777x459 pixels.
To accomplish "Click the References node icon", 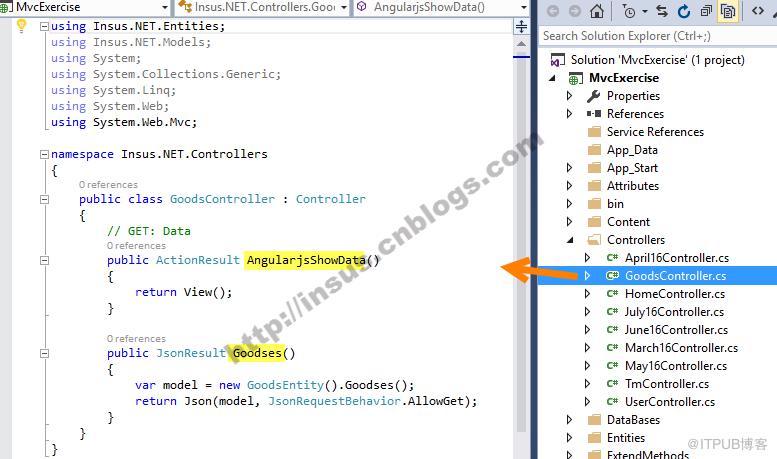I will (594, 114).
